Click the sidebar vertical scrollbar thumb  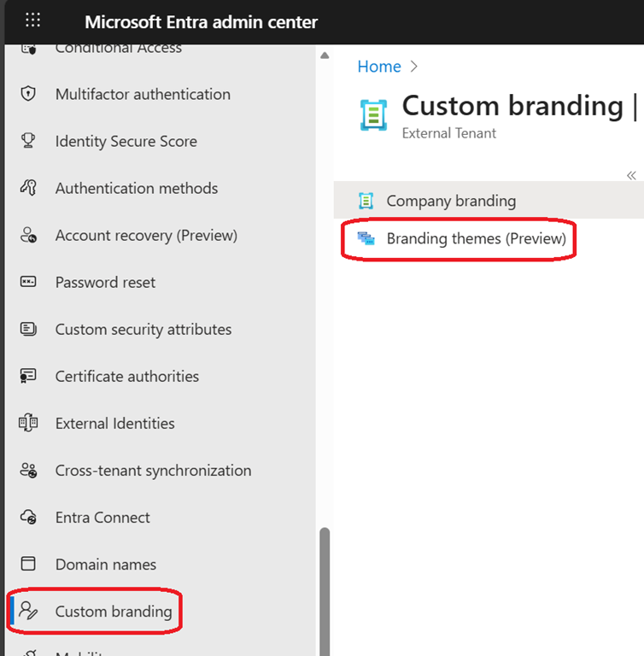[x=325, y=589]
